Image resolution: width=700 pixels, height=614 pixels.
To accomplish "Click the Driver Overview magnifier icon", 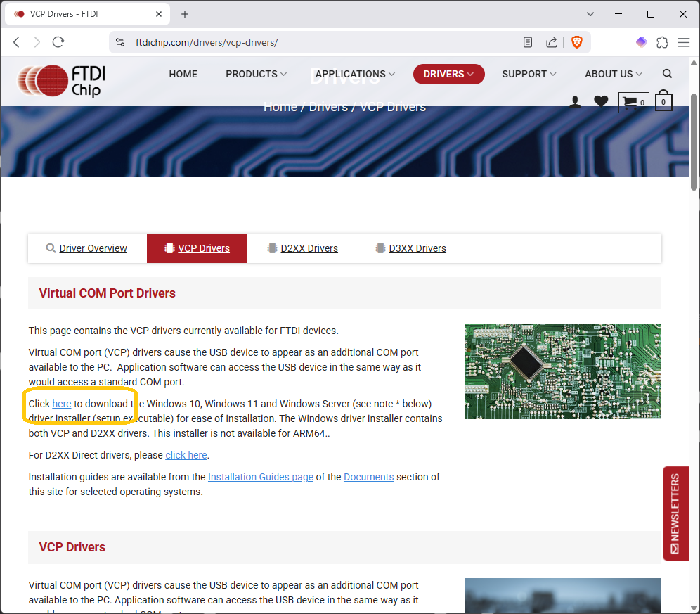I will pyautogui.click(x=51, y=248).
